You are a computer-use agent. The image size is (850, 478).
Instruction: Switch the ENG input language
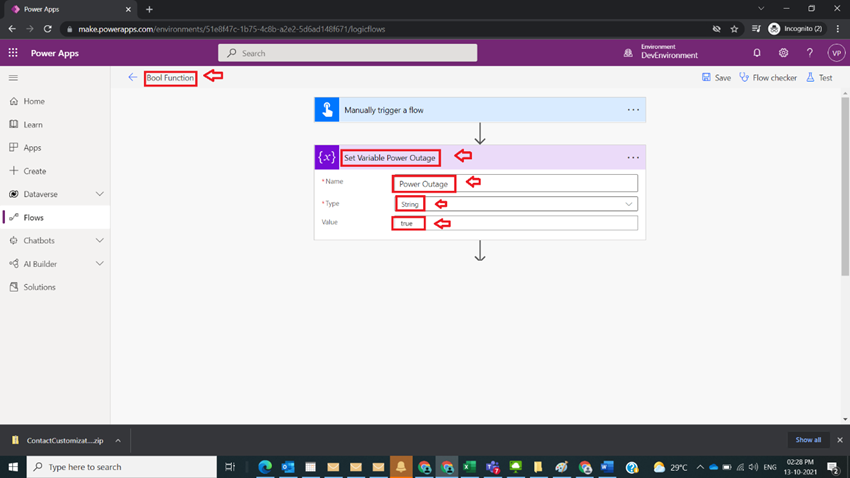(x=770, y=467)
